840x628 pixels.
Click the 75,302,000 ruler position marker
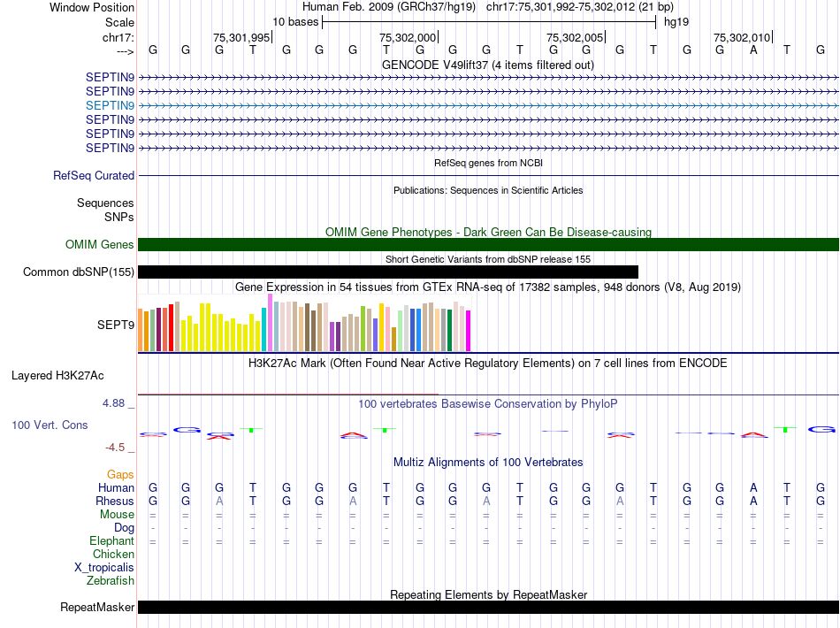408,37
